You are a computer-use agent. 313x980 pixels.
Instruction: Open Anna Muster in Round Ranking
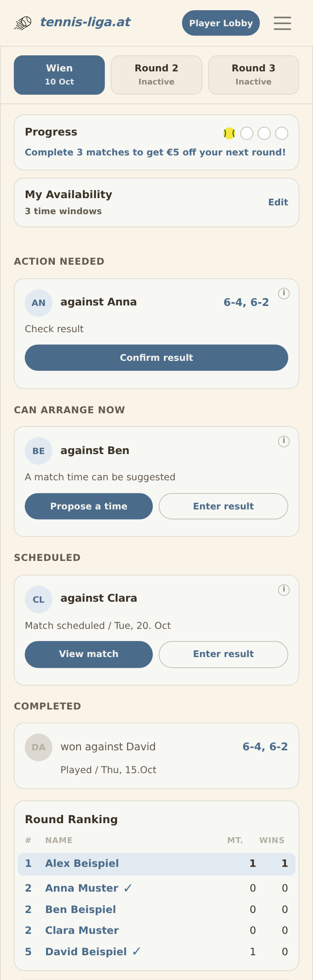point(82,888)
